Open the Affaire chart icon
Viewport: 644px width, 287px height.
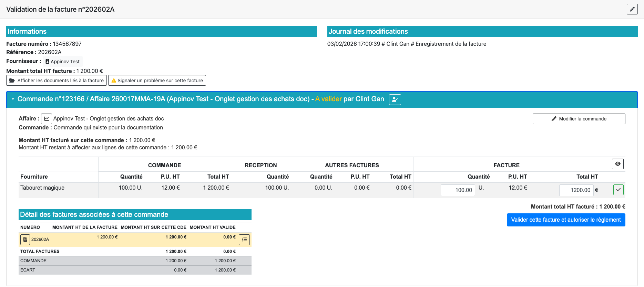46,119
